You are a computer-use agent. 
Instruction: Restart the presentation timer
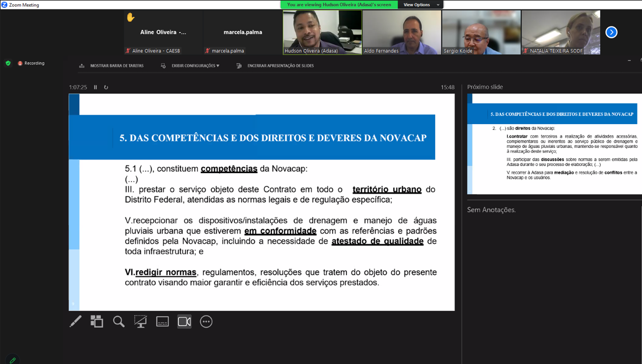[x=106, y=87]
